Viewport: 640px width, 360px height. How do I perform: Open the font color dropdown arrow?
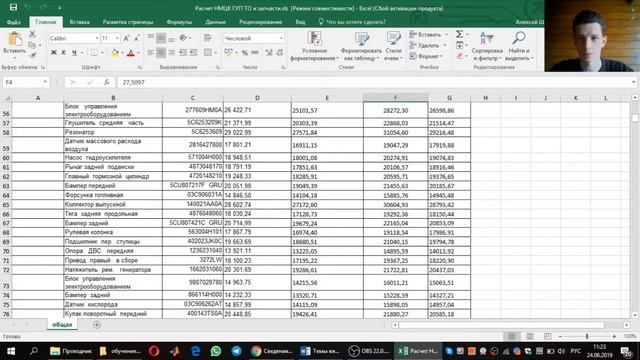[x=138, y=53]
